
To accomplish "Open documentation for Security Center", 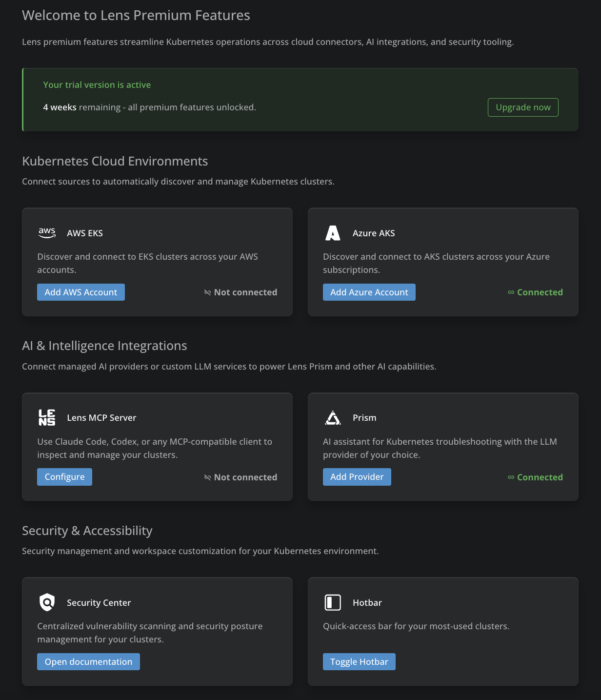I will [x=88, y=661].
